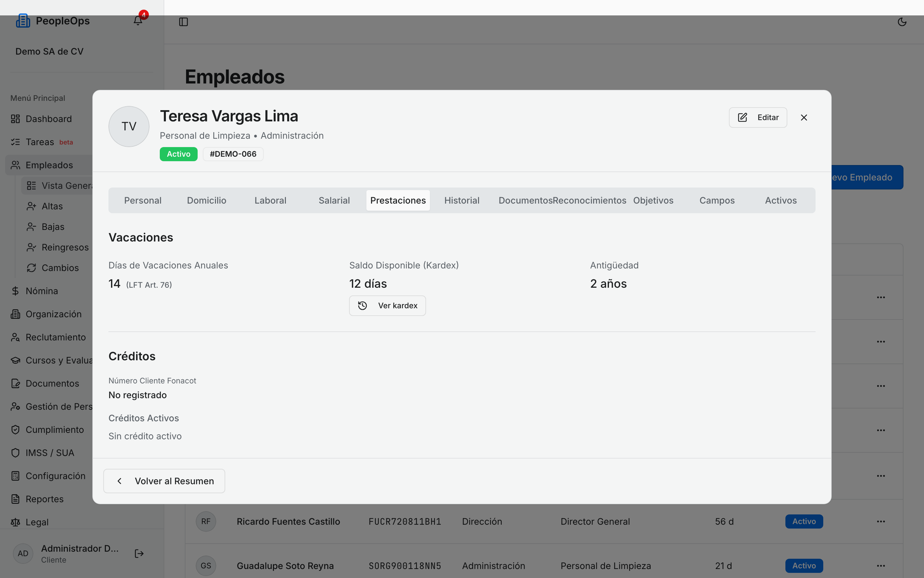The width and height of the screenshot is (924, 578).
Task: Click Activo badge for Ricardo Fuentes
Action: (x=804, y=521)
